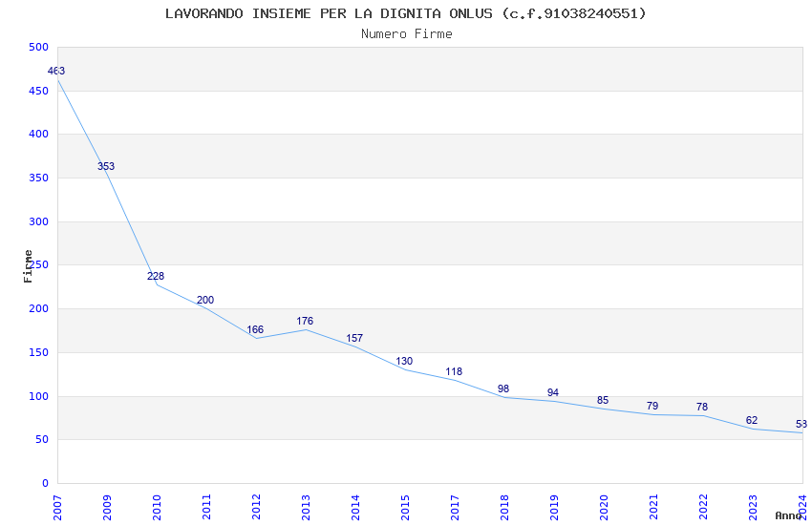This screenshot has width=812, height=525.
Task: Click the x-axis year 2010
Action: [157, 508]
